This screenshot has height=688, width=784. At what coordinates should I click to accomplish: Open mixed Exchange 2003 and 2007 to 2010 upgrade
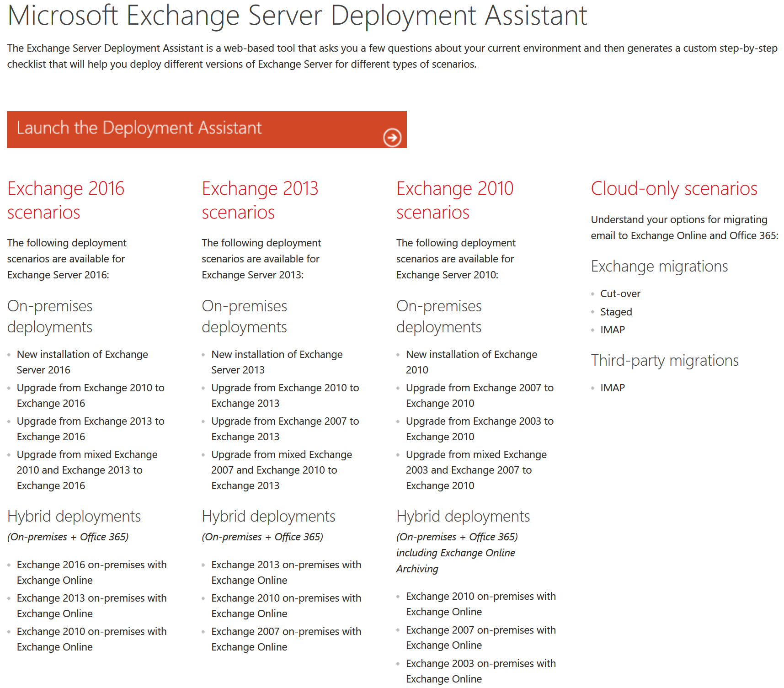(476, 470)
